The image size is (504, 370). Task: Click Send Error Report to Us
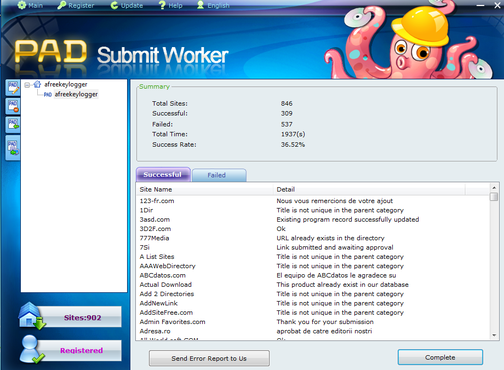coord(209,358)
